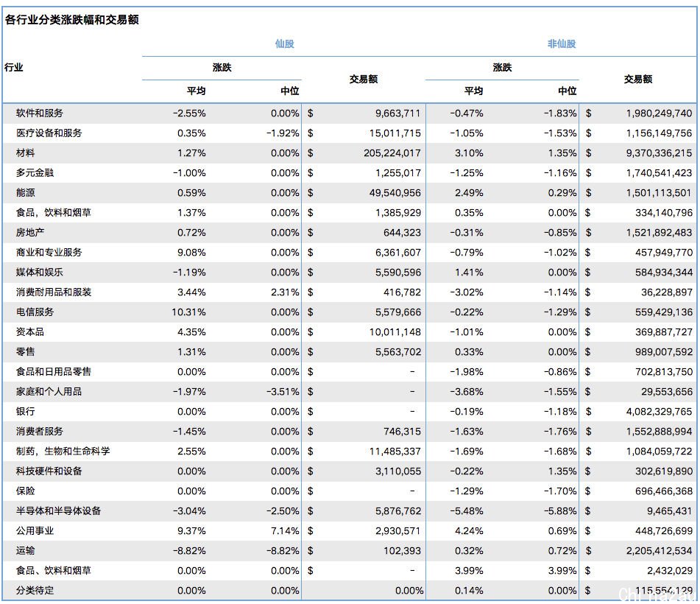Select the 消费耐用品和服装 row label
Viewport: 700px width, 604px height.
tap(54, 292)
